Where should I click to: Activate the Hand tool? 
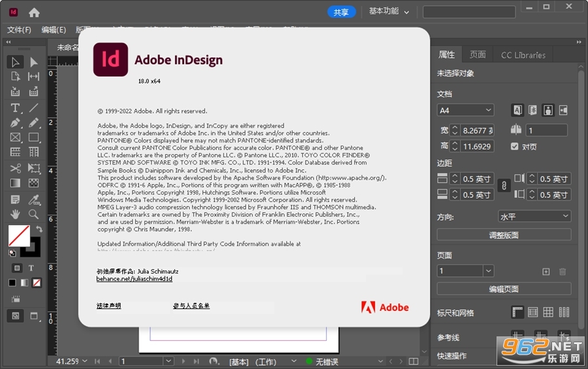[x=15, y=214]
